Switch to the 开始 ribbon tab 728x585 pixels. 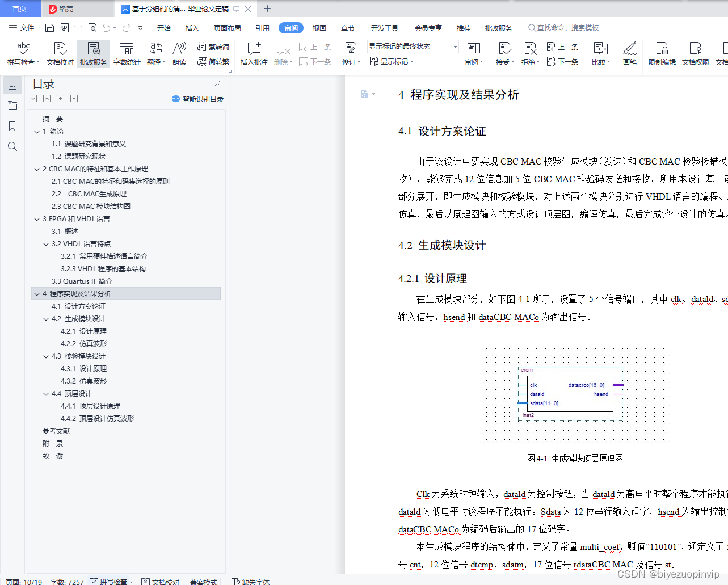point(164,28)
